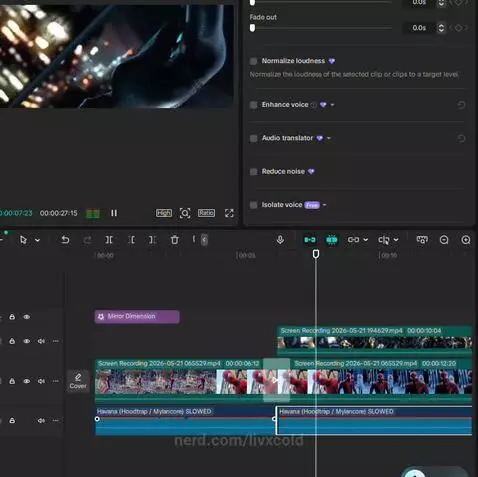The image size is (478, 477).
Task: Enter fullscreen preview mode
Action: 229,213
